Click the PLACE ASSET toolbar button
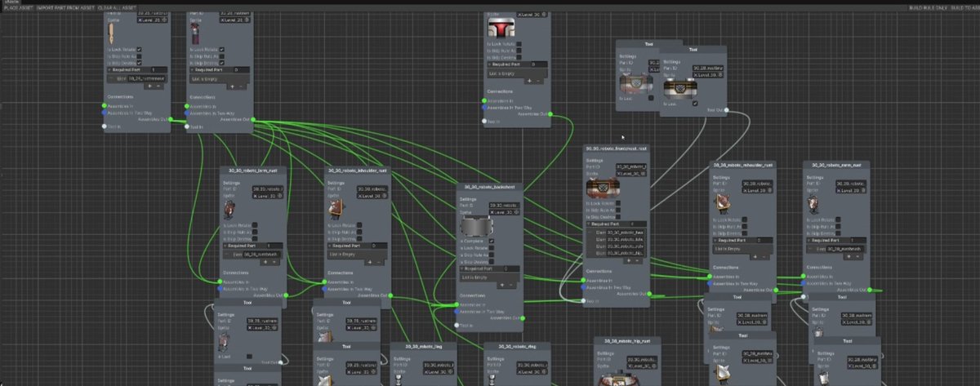The width and height of the screenshot is (980, 386). (x=18, y=7)
